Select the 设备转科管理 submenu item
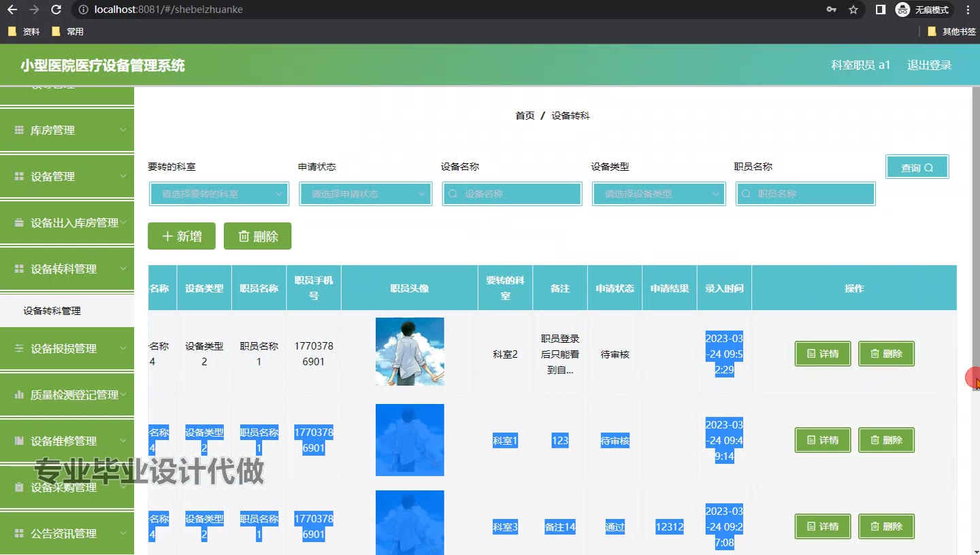980x555 pixels. 52,311
